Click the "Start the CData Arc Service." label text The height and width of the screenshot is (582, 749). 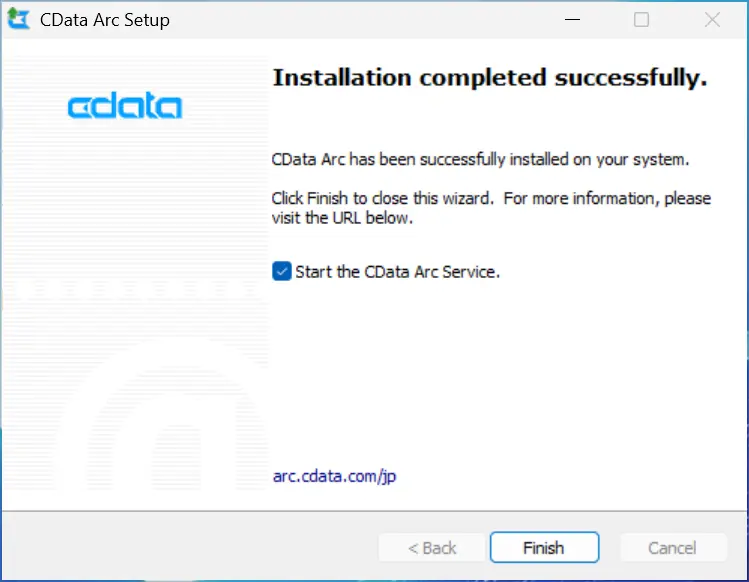click(397, 271)
